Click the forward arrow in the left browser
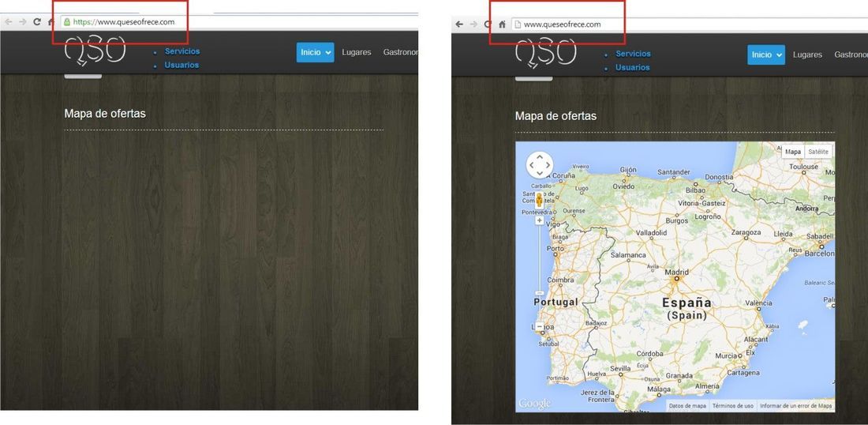This screenshot has height=425, width=868. click(x=23, y=21)
